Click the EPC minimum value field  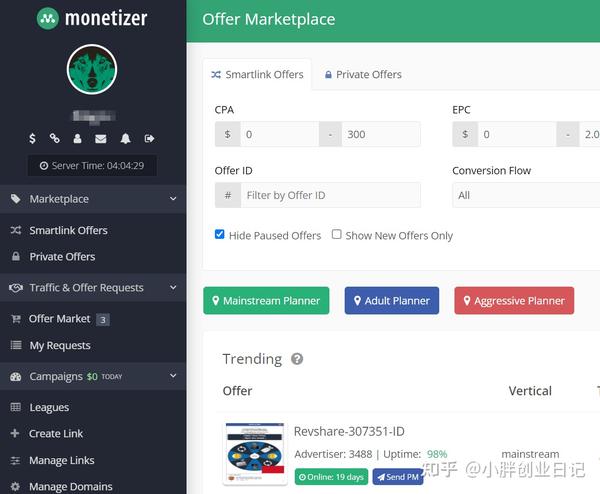pyautogui.click(x=517, y=134)
